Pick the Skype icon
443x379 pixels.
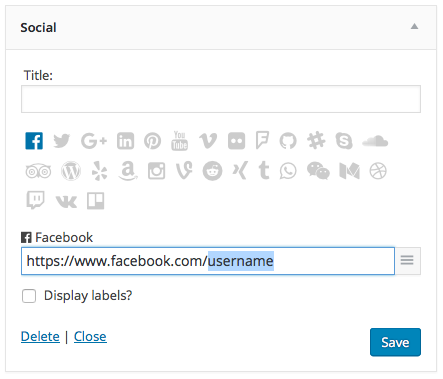(344, 141)
